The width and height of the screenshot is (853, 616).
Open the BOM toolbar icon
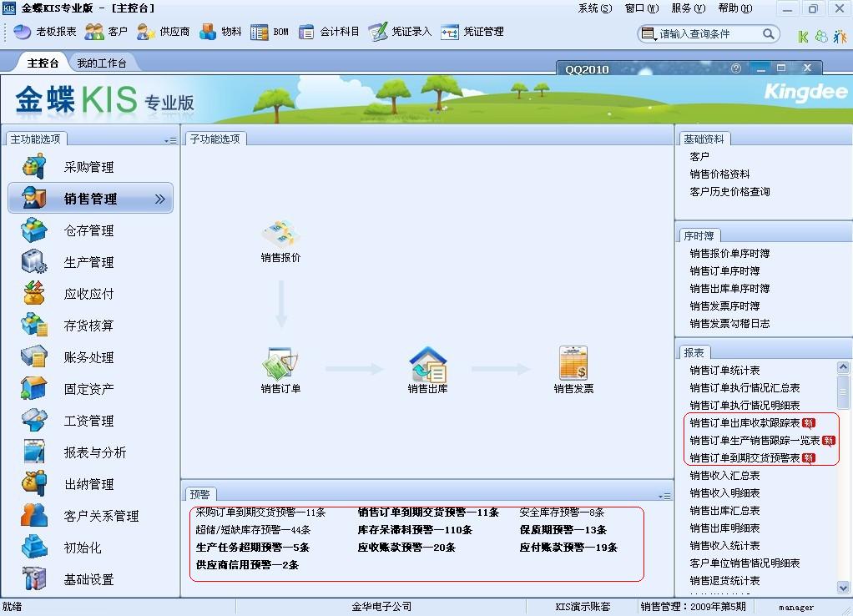(x=259, y=32)
